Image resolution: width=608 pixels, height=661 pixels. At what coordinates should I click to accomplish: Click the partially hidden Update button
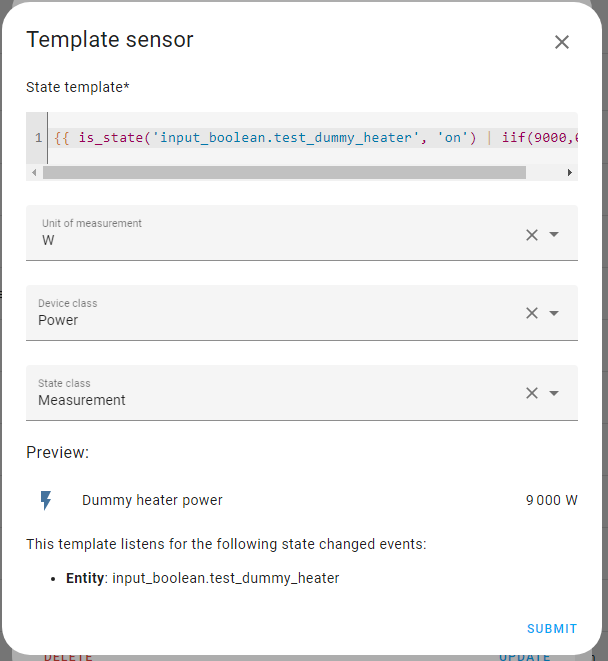click(x=525, y=656)
